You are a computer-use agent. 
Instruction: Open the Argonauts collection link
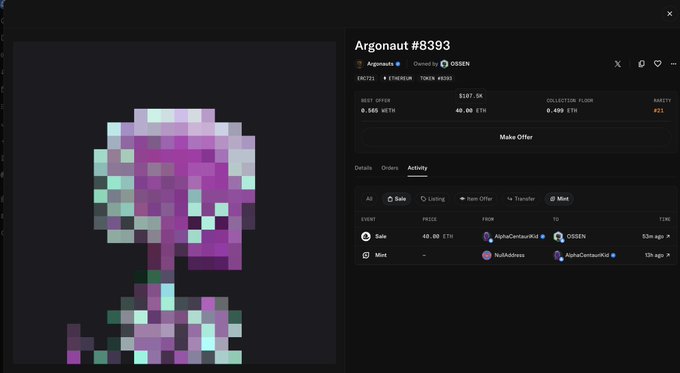tap(380, 64)
